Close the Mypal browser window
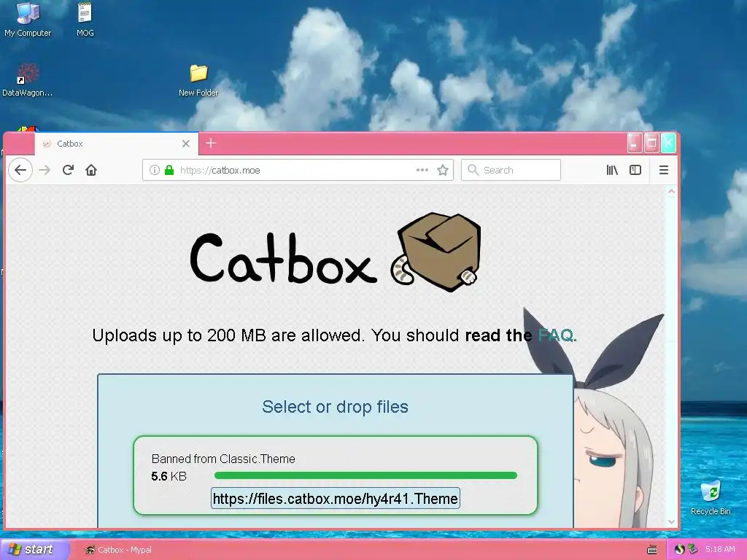This screenshot has width=747, height=560. pos(668,143)
